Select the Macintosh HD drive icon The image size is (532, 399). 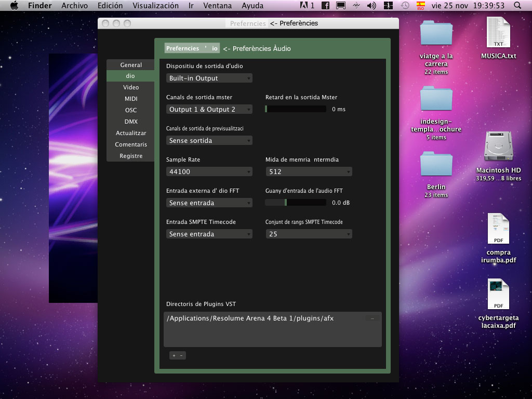(x=498, y=146)
